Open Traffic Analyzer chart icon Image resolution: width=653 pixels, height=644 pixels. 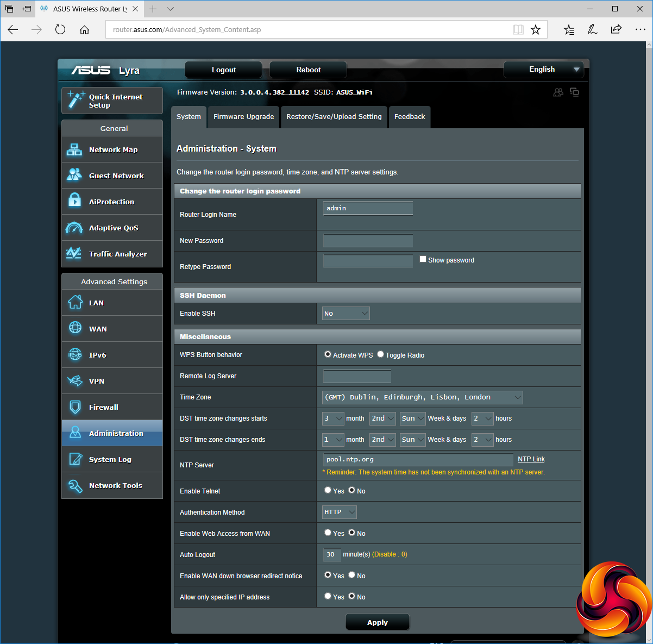click(x=74, y=254)
